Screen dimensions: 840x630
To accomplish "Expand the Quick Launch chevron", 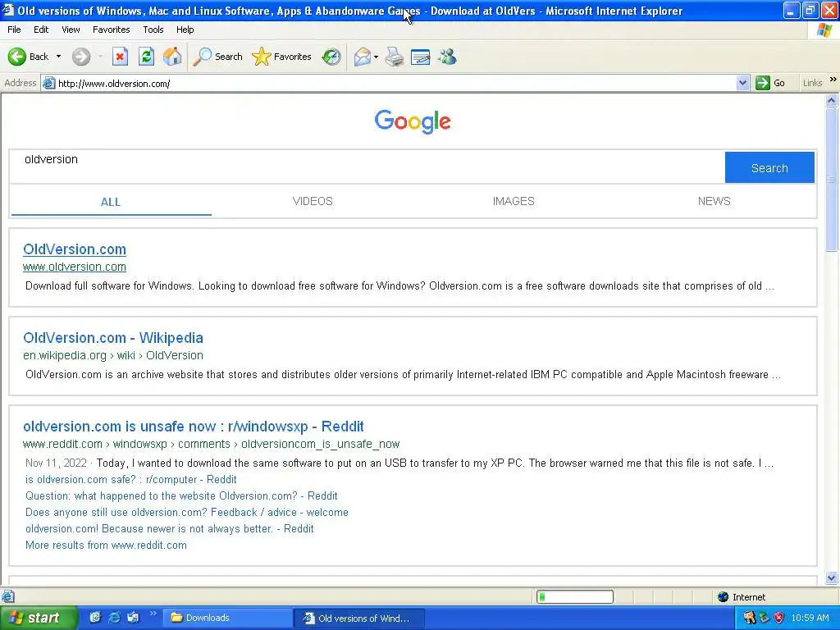I will [x=153, y=614].
